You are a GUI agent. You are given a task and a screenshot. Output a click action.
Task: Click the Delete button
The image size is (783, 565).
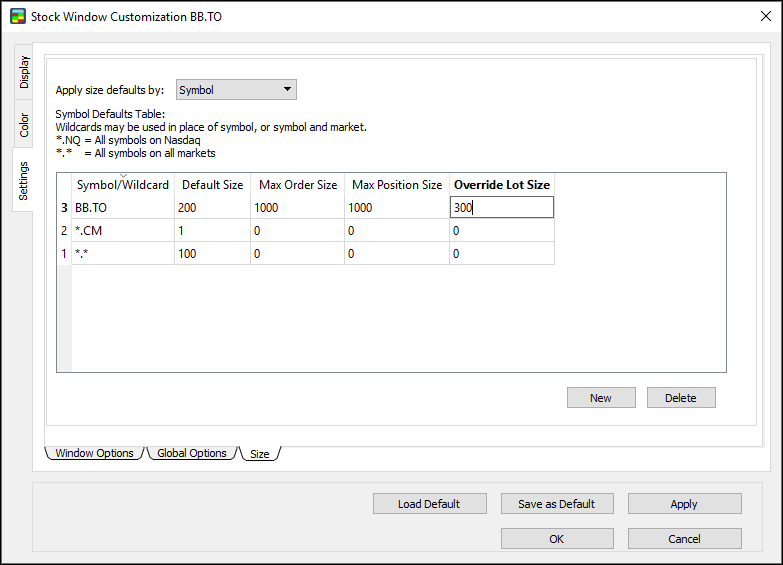[680, 398]
